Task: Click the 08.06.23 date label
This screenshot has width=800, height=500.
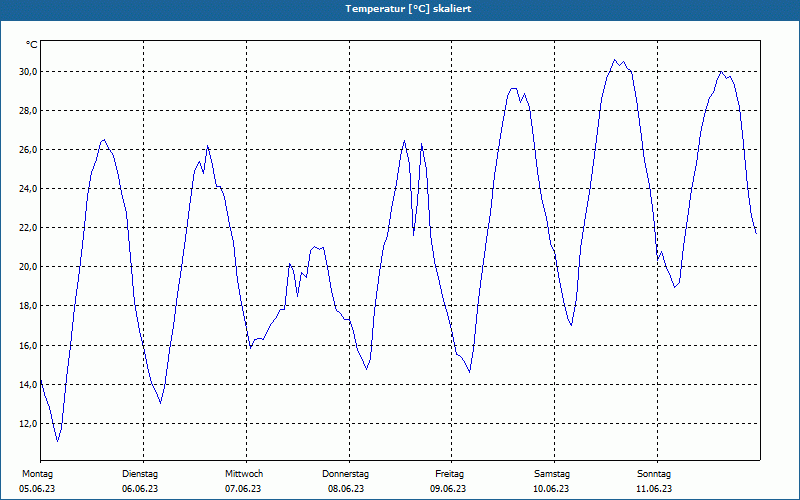Action: coord(346,489)
